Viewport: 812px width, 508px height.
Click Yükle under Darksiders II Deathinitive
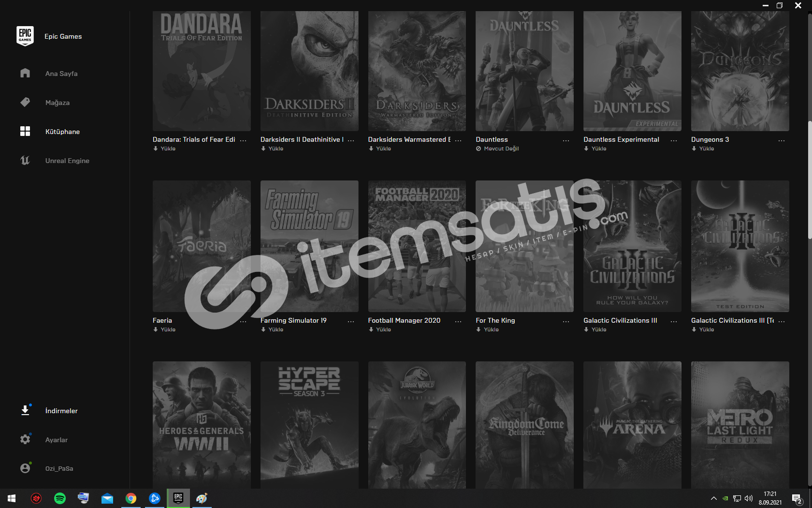coord(272,149)
